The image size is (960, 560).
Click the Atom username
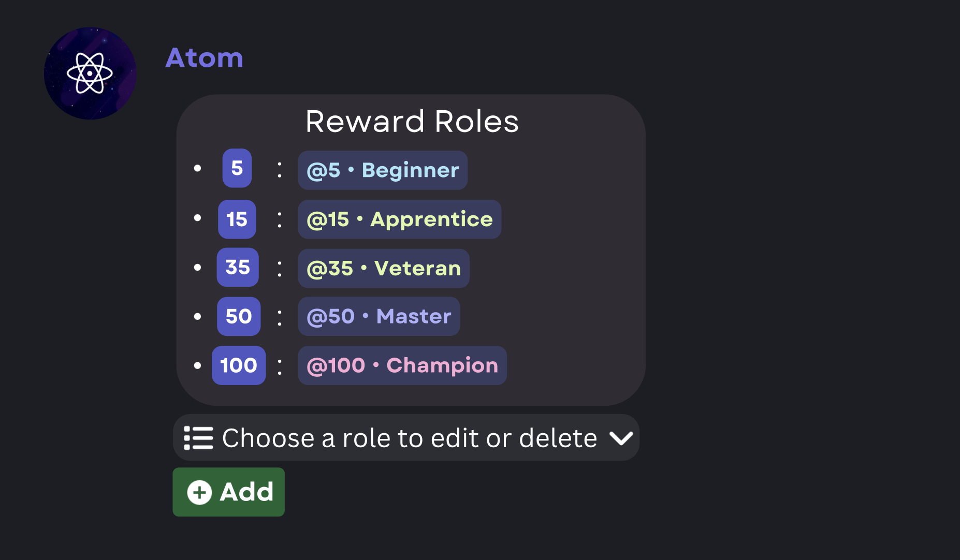coord(205,58)
